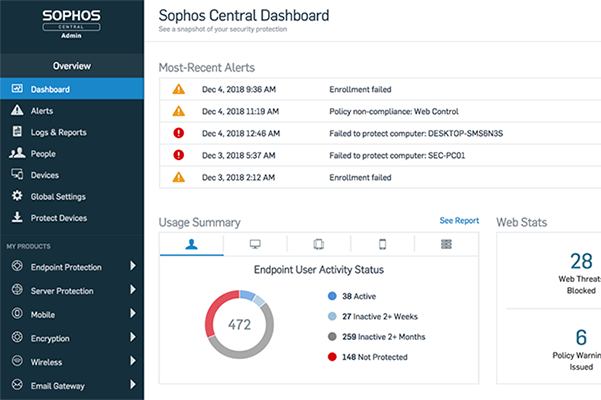Expand the Mobile submenu arrow
601x400 pixels.
pos(133,314)
